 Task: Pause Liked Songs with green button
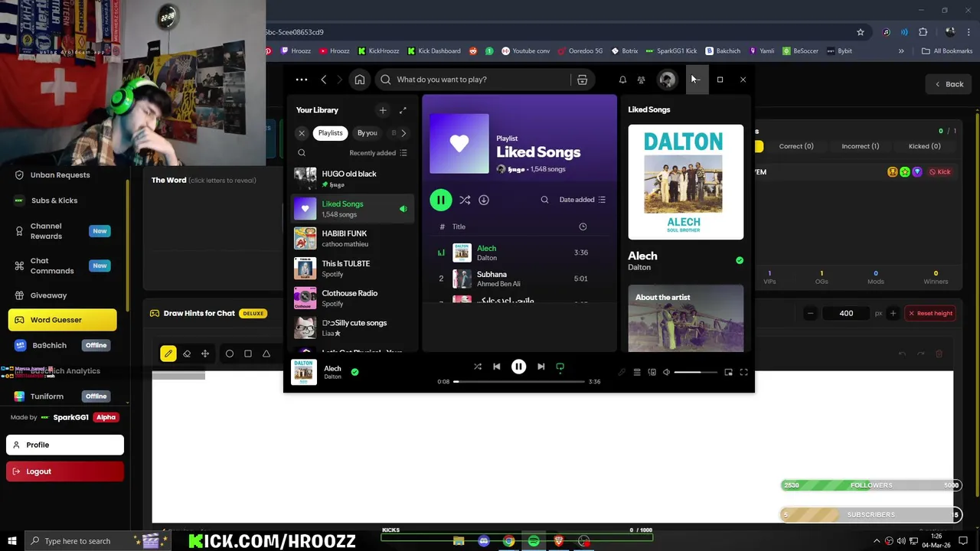[x=440, y=200]
